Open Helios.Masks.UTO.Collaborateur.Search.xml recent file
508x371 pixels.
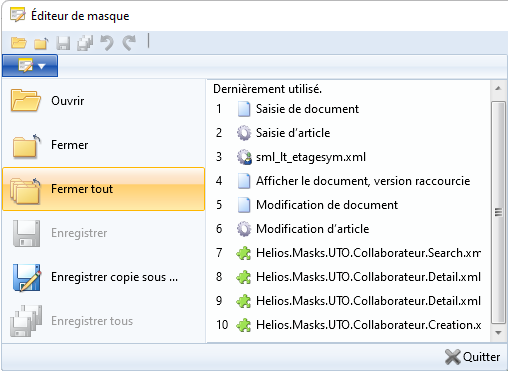349,253
